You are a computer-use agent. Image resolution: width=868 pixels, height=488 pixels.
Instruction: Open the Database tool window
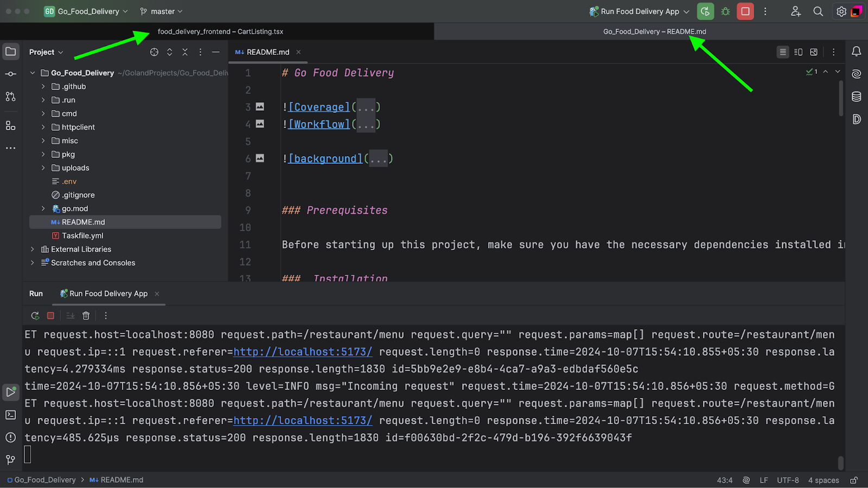(857, 97)
